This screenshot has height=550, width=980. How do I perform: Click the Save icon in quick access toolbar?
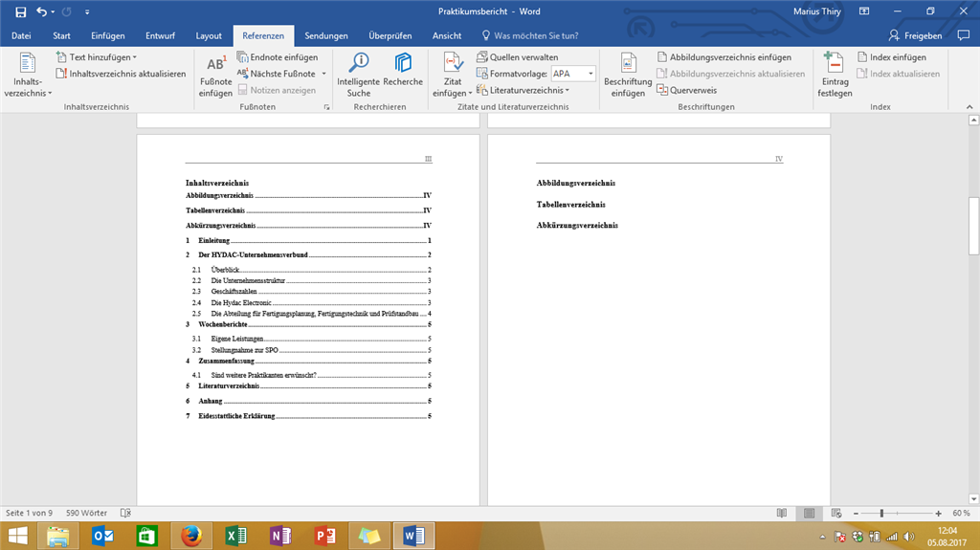tap(20, 11)
